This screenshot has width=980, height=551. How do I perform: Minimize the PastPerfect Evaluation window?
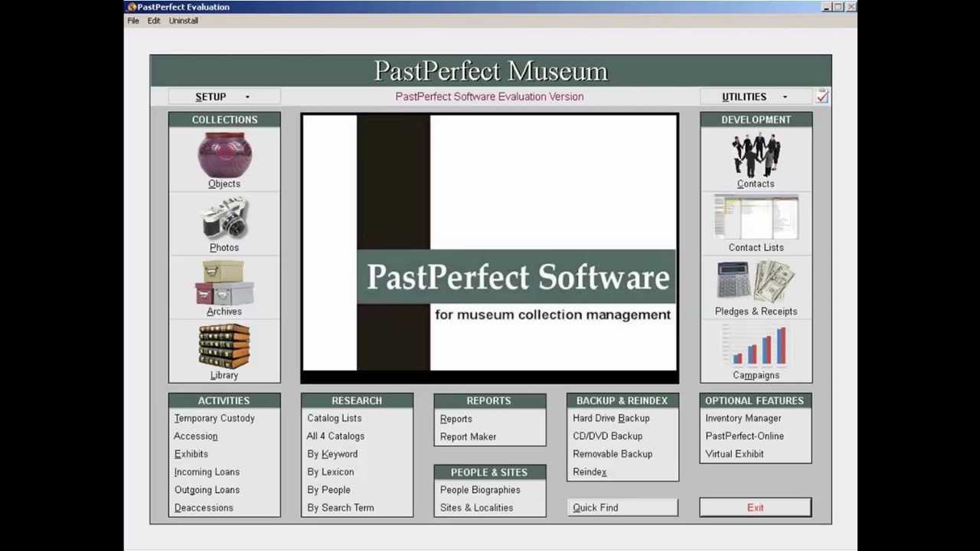(826, 7)
